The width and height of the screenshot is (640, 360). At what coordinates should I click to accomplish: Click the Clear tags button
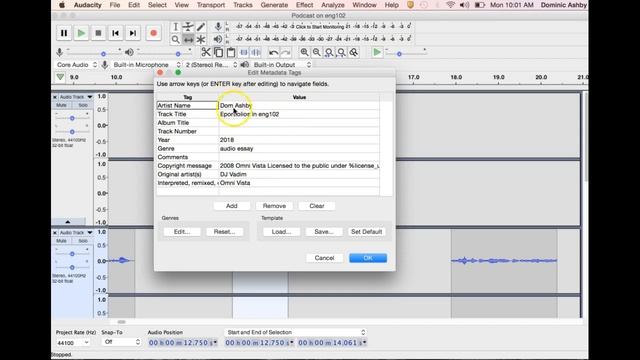tap(317, 206)
